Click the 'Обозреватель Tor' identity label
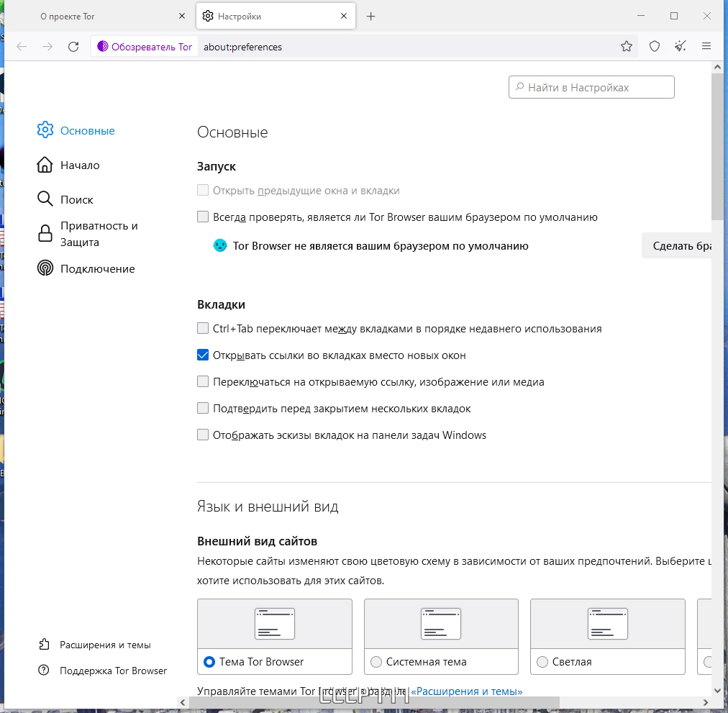 pyautogui.click(x=151, y=47)
